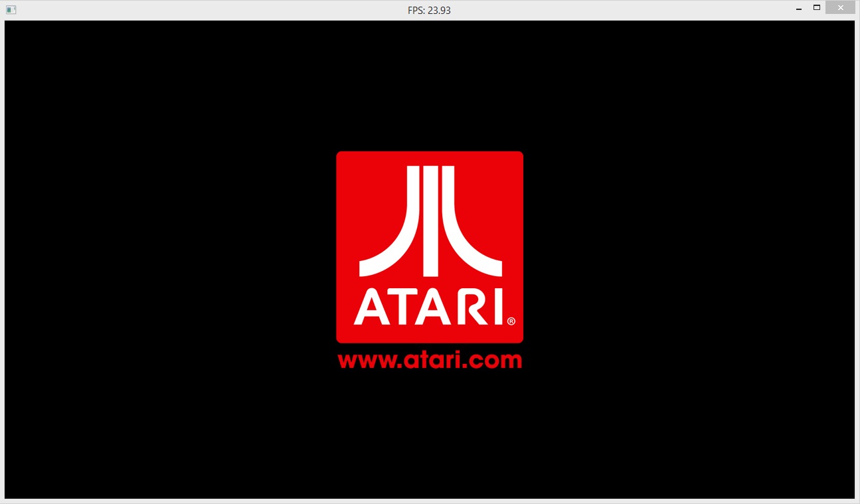Click the red Atari logo
The image size is (860, 504).
(x=430, y=247)
